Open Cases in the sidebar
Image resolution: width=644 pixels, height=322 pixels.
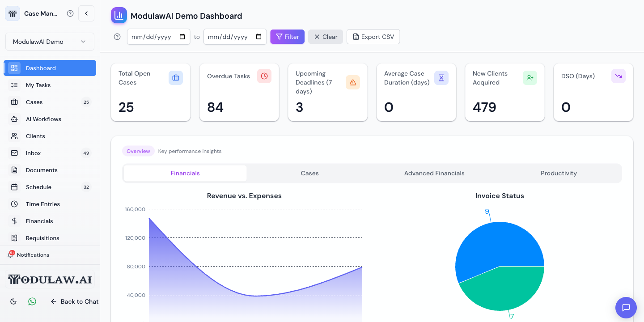coord(50,102)
